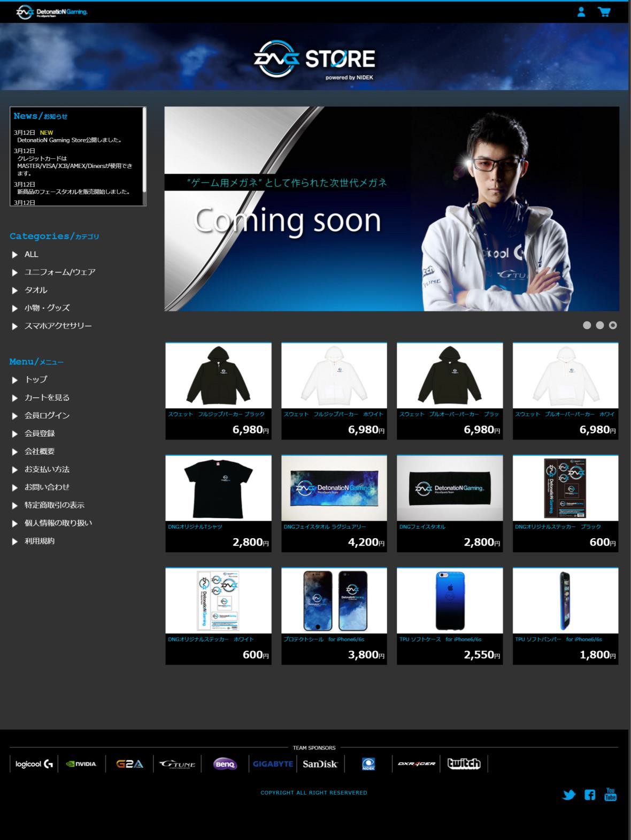Click the Coming soon glasses banner

point(391,209)
